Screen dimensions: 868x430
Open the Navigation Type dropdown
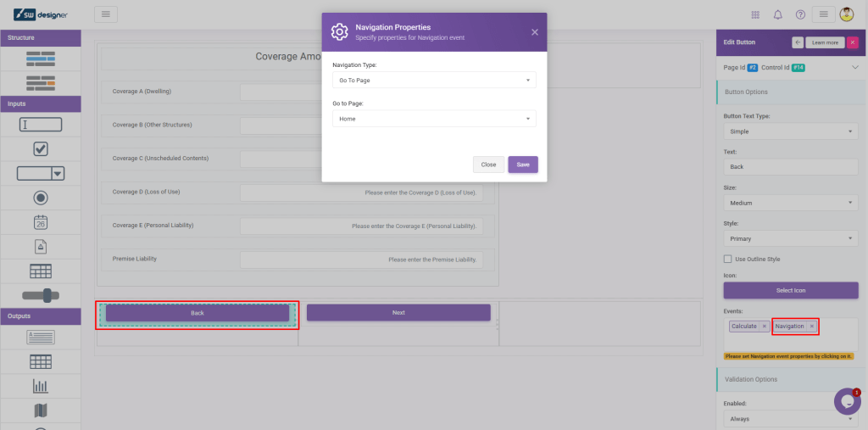(434, 80)
